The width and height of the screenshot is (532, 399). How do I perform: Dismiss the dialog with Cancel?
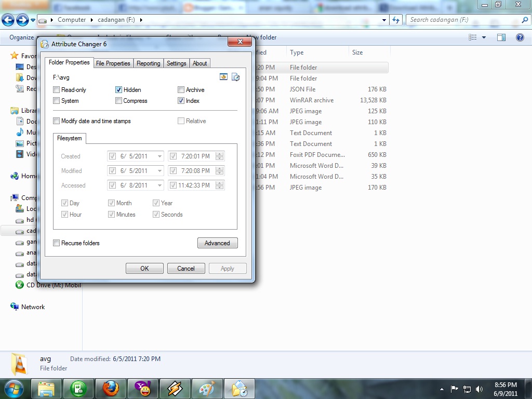click(x=186, y=268)
